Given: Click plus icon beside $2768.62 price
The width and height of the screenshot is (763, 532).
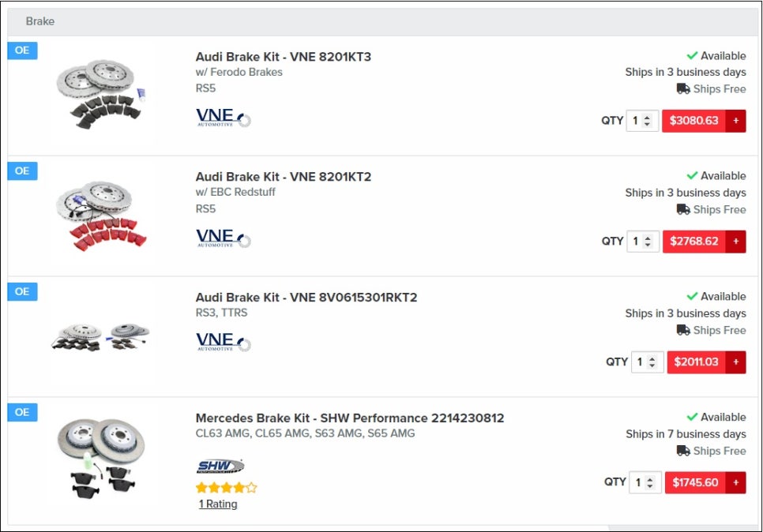Looking at the screenshot, I should 736,242.
